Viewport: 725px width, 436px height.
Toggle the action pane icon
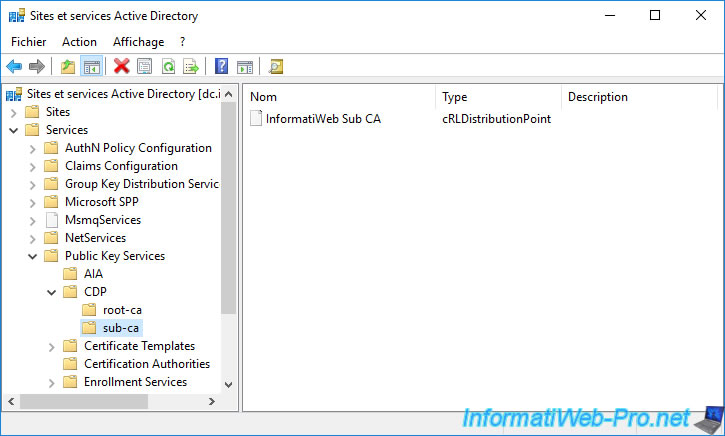coord(245,67)
